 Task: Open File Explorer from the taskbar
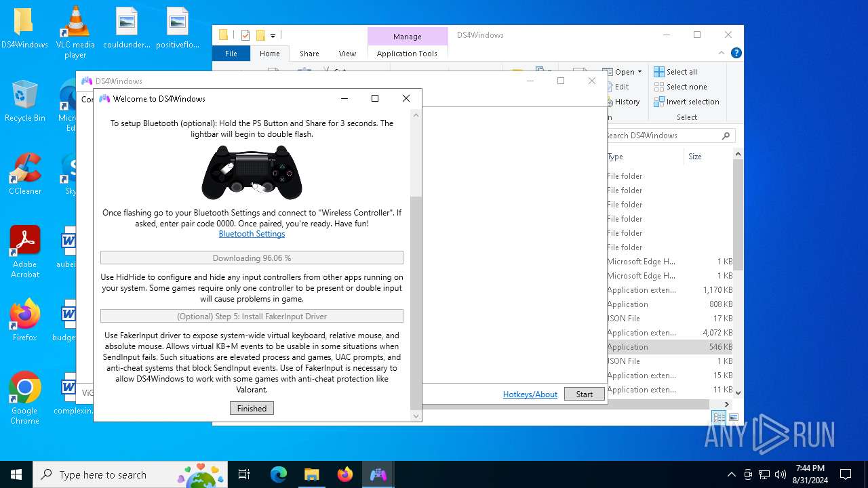(311, 474)
